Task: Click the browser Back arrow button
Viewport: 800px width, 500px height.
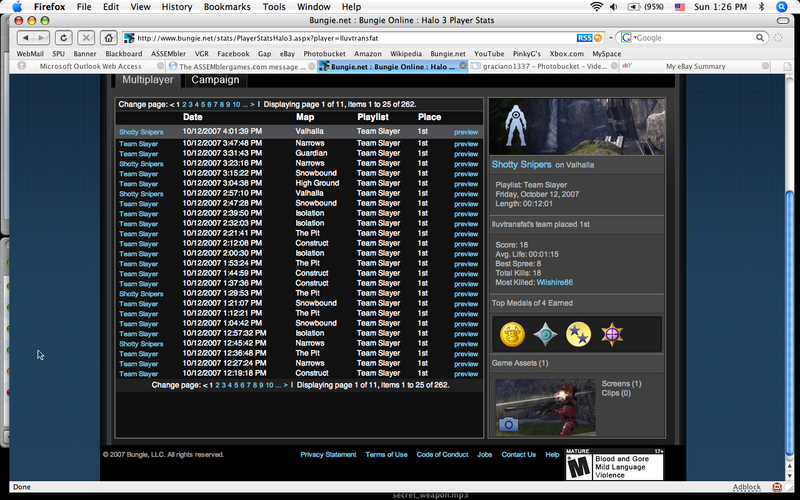Action: [x=23, y=37]
